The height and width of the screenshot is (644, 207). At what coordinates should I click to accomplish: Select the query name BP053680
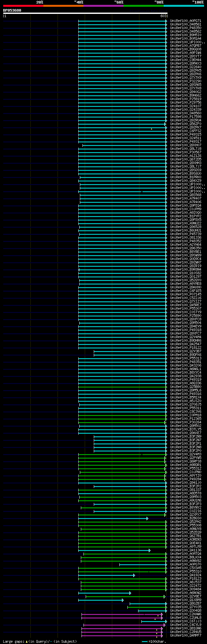coord(12,10)
